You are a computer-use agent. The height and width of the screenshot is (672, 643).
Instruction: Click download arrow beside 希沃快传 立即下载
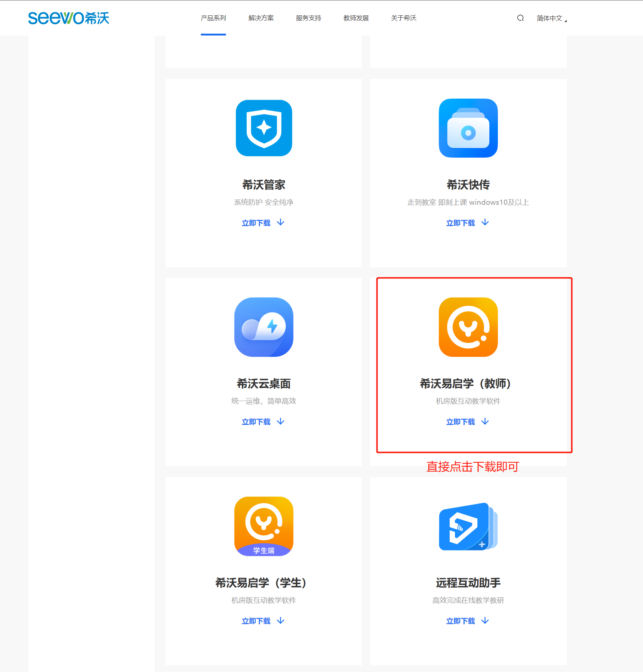click(485, 222)
